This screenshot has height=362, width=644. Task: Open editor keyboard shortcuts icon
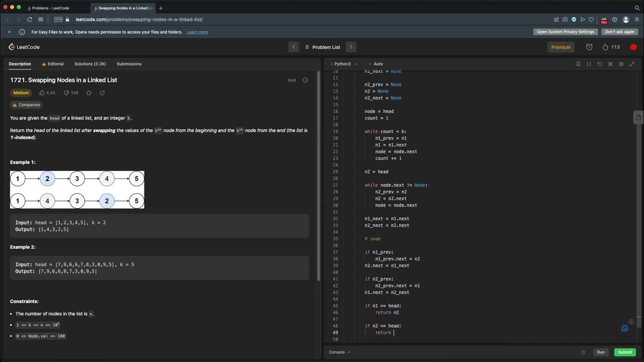tap(610, 64)
